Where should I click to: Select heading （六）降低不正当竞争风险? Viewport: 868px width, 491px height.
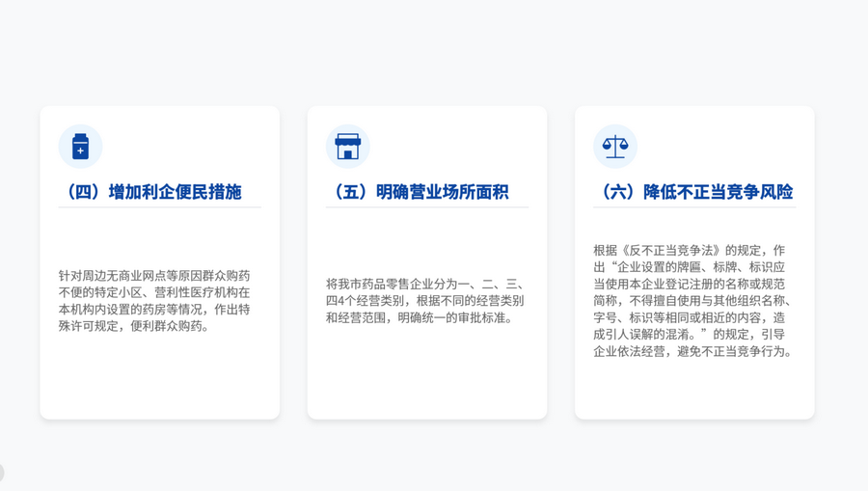tap(693, 192)
